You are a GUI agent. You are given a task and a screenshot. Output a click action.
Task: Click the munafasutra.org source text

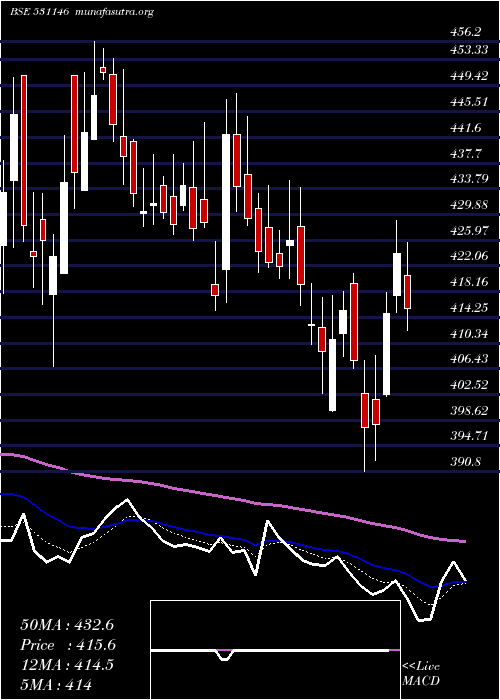tap(115, 12)
